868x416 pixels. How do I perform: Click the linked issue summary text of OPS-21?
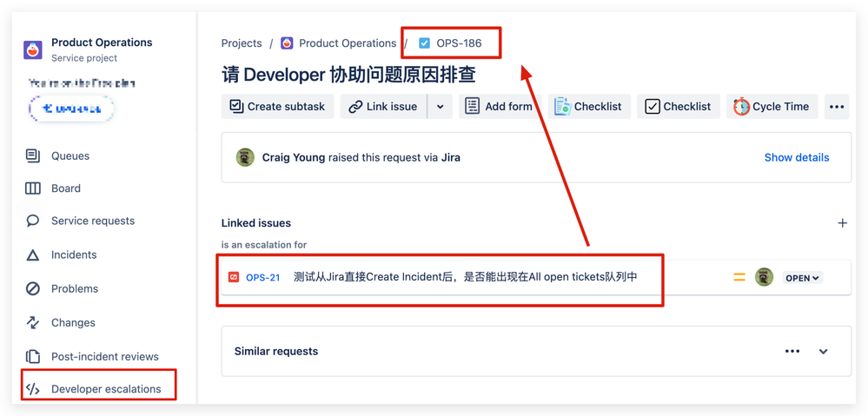(466, 277)
